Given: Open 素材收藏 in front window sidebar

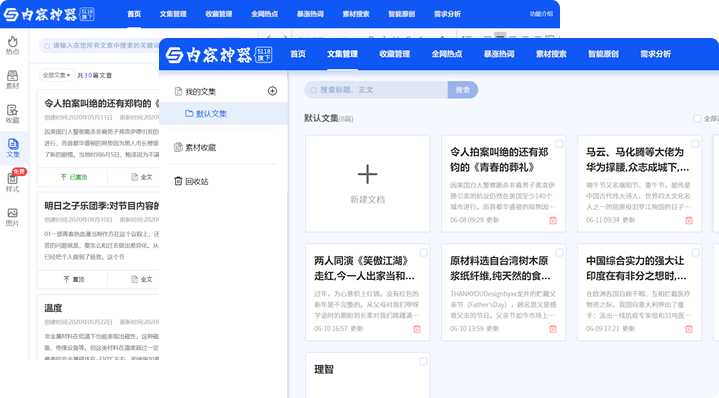Looking at the screenshot, I should click(195, 147).
